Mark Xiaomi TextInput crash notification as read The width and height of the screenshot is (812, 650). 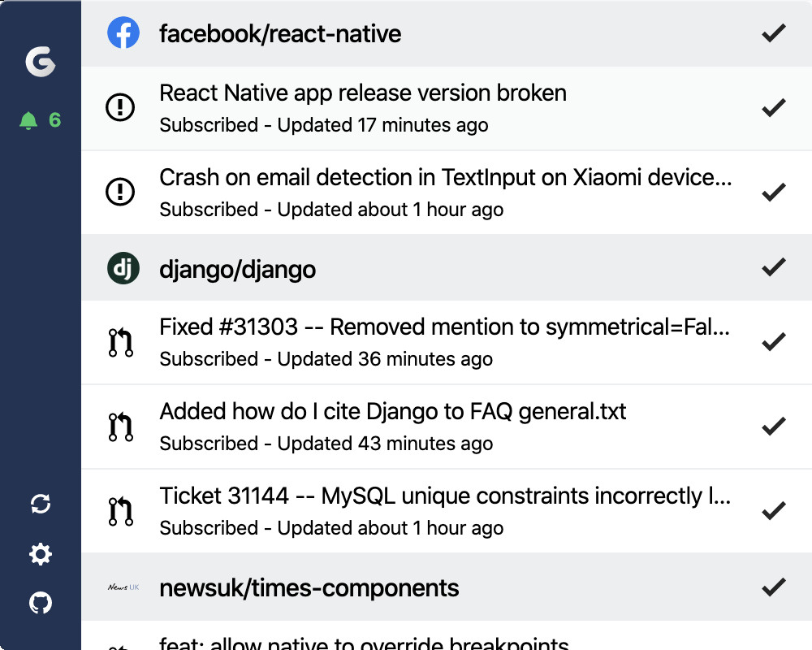coord(774,193)
